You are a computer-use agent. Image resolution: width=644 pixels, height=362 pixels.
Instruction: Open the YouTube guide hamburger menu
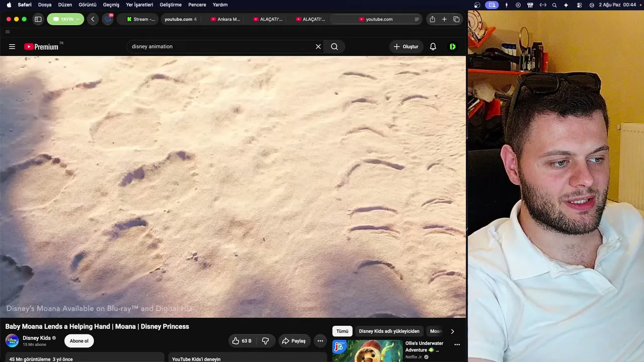pos(12,47)
